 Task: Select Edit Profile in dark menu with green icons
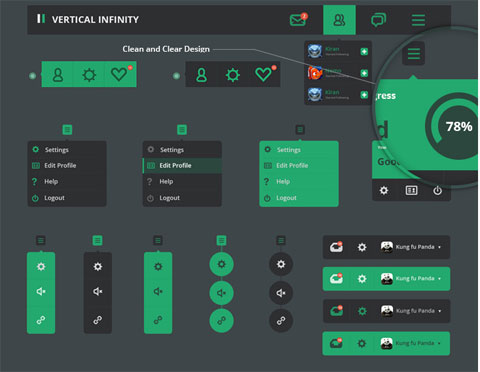(x=67, y=165)
